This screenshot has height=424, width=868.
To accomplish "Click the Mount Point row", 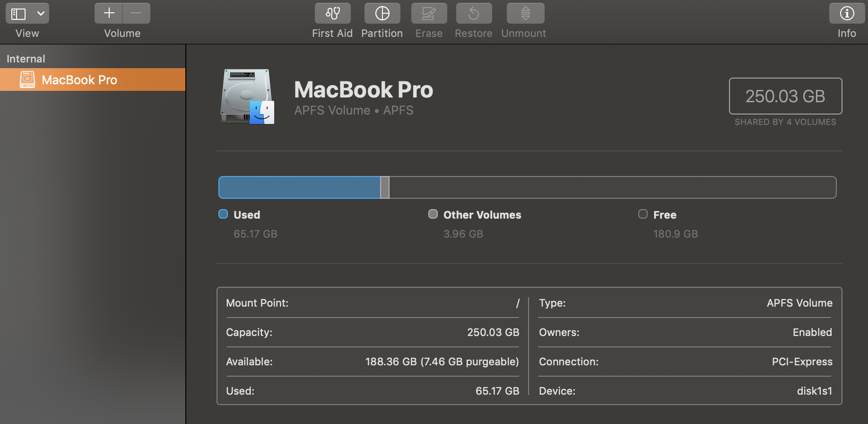I will pos(373,303).
